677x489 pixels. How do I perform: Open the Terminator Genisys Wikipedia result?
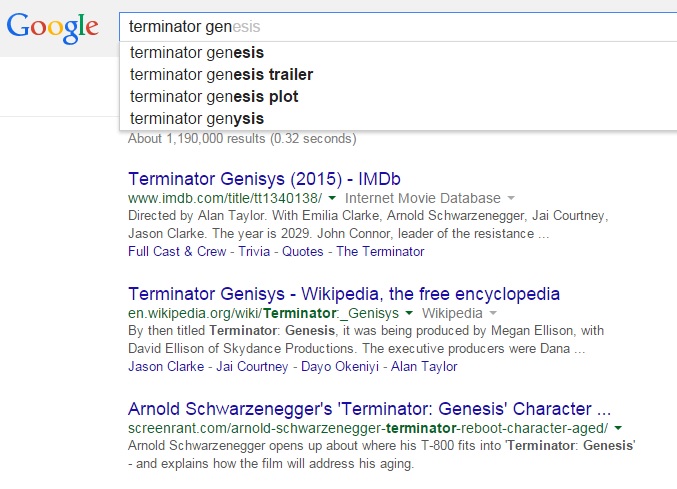[x=344, y=294]
